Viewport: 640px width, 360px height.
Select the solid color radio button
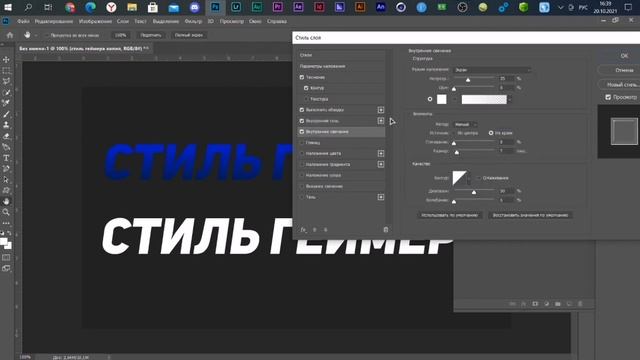click(x=430, y=99)
